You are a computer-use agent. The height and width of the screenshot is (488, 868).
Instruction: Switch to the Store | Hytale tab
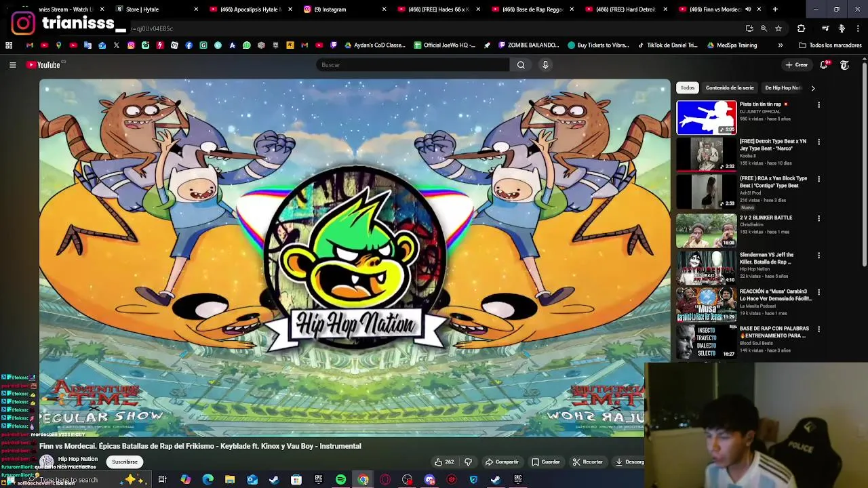157,9
